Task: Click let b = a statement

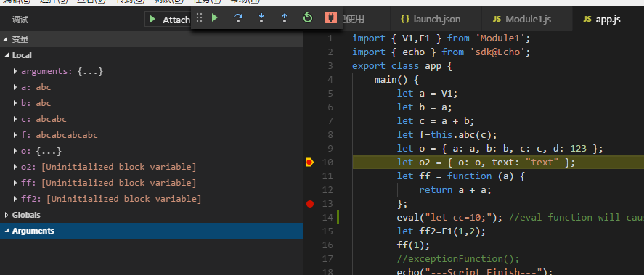Action: [x=424, y=107]
